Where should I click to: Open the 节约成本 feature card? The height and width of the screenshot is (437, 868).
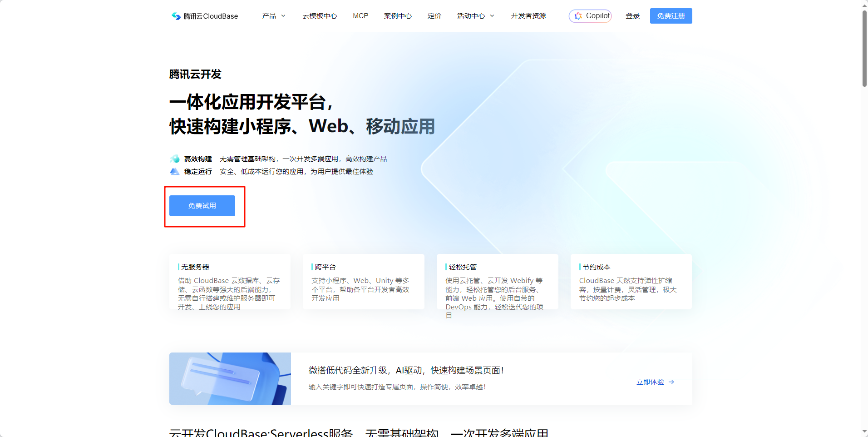(631, 282)
